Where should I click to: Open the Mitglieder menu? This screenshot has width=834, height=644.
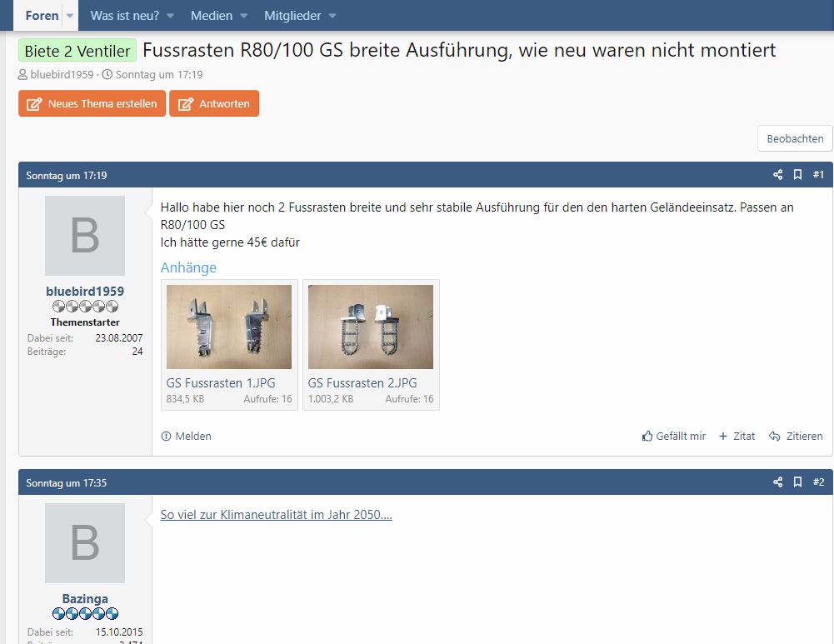[x=300, y=16]
